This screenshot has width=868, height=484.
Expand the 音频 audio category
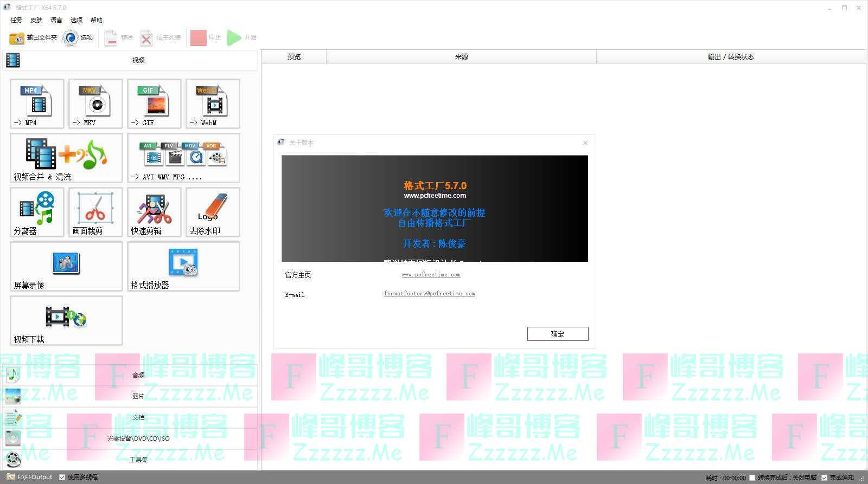click(130, 375)
